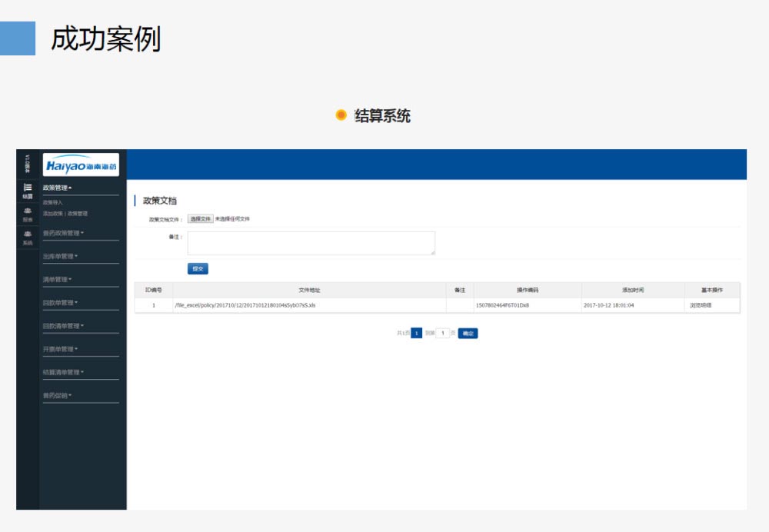
Task: Submit the form with the 提交 button
Action: (x=198, y=269)
